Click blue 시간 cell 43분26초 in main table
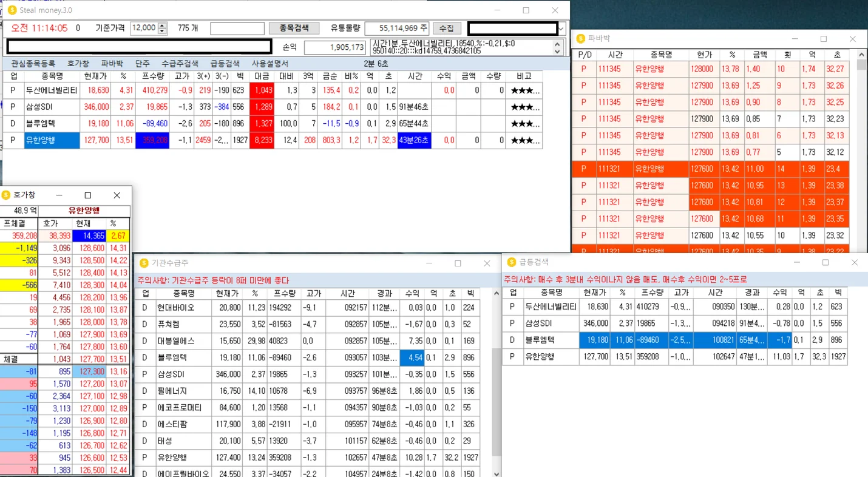868x477 pixels. coord(414,140)
